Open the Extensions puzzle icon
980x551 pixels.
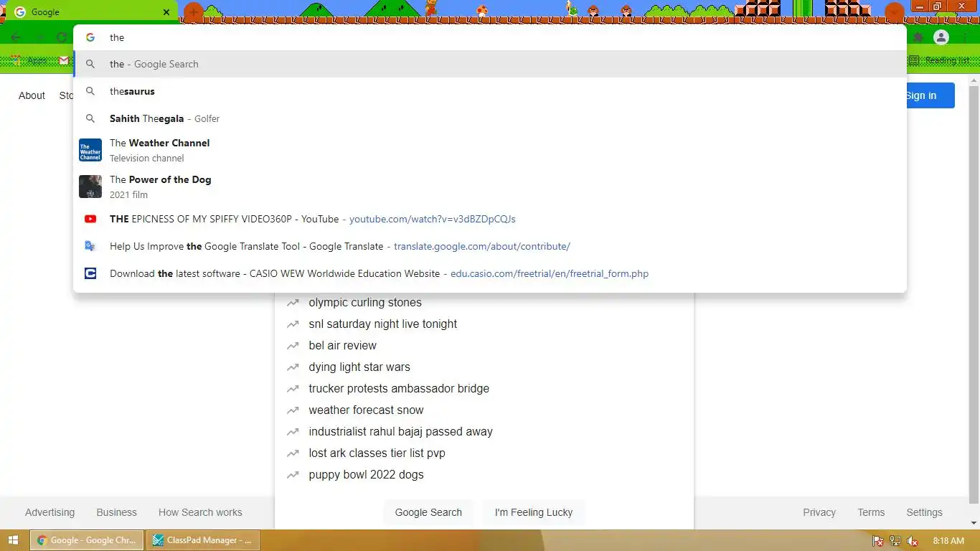[918, 37]
